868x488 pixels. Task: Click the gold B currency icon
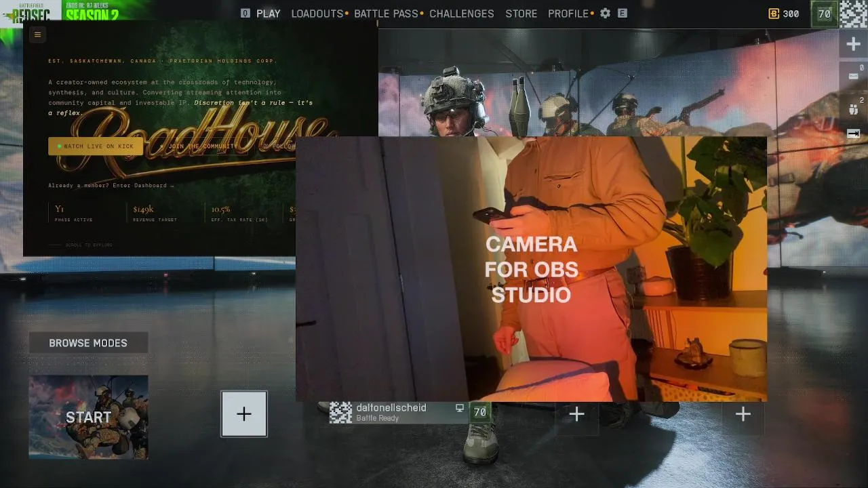click(x=774, y=14)
